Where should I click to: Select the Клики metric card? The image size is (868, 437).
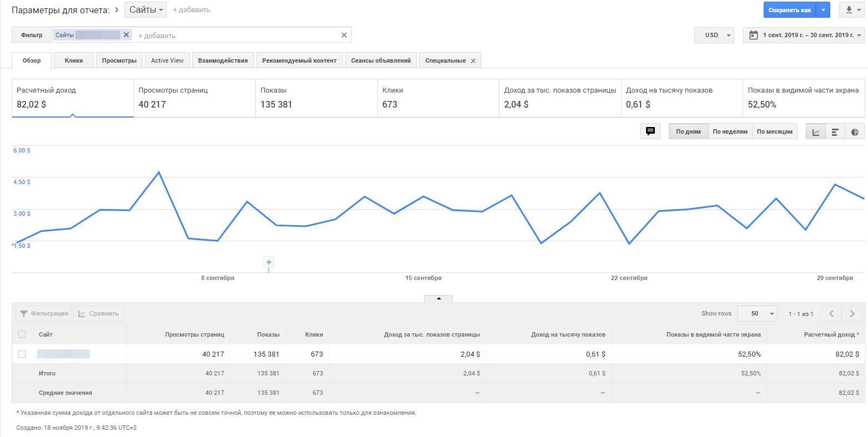click(438, 98)
